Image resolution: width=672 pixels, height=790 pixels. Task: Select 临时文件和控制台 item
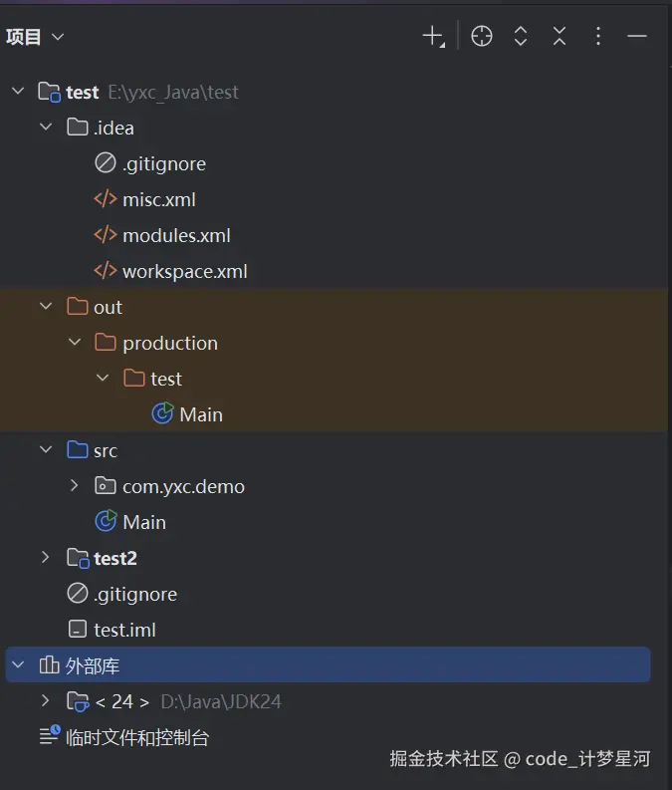[136, 737]
